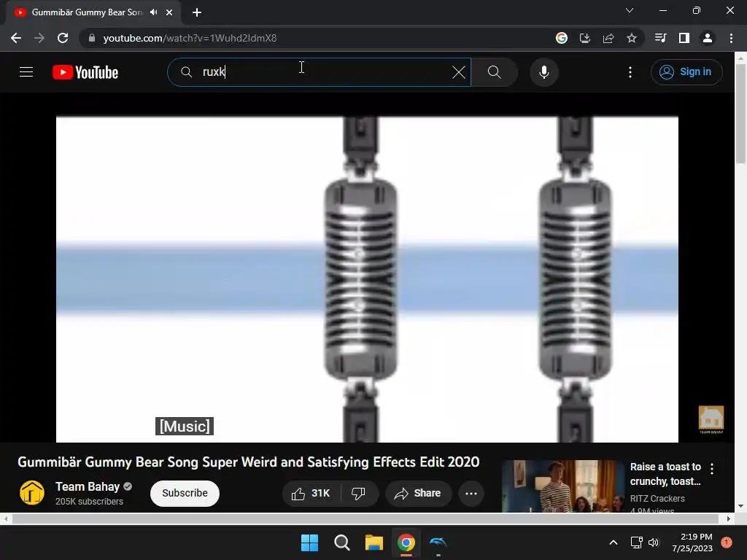The image size is (747, 560).
Task: Share the Gummibär video
Action: [x=418, y=494]
